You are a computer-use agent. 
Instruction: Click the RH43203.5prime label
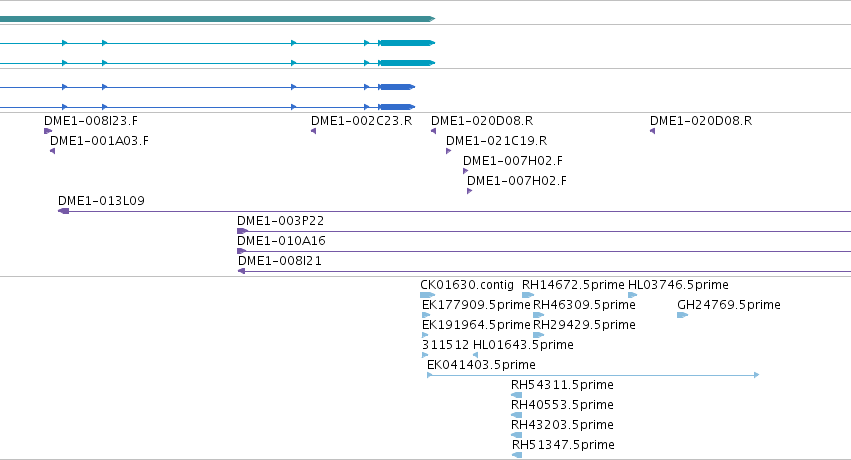[x=562, y=425]
